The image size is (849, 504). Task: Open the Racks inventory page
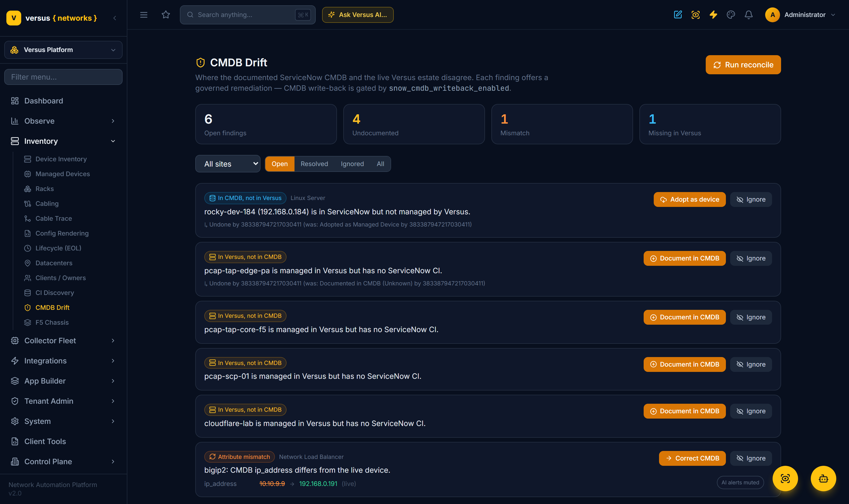pyautogui.click(x=45, y=189)
